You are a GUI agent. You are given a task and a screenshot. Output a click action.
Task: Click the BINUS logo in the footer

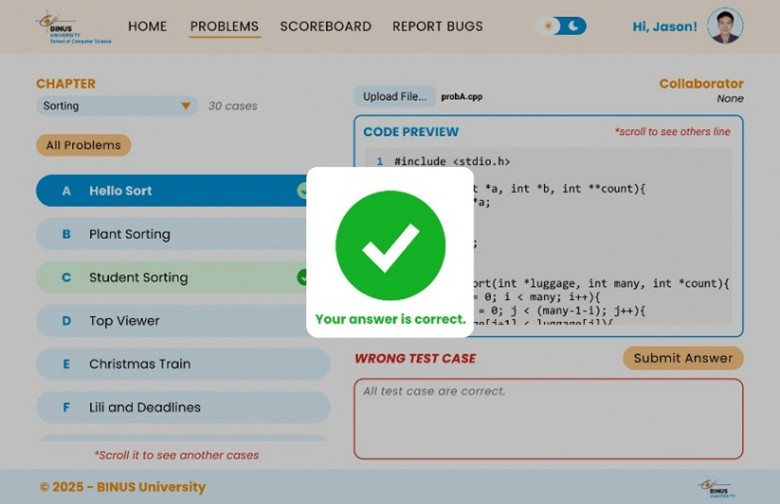click(716, 487)
